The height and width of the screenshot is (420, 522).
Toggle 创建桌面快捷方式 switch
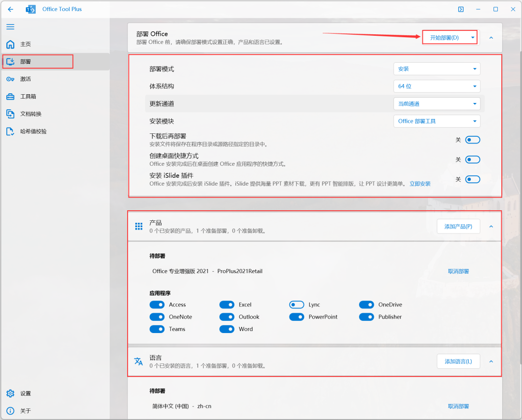click(x=472, y=160)
